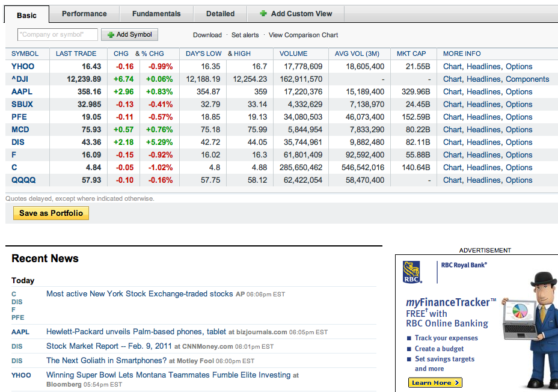Click the LAST TRADE column header
Viewport: 558px width, 392px height.
pos(76,54)
